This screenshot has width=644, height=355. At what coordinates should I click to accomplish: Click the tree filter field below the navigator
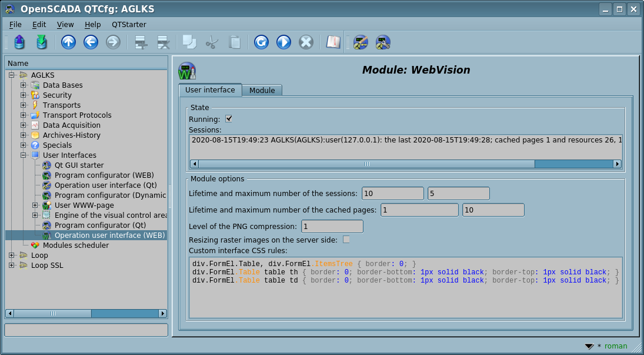pos(86,330)
